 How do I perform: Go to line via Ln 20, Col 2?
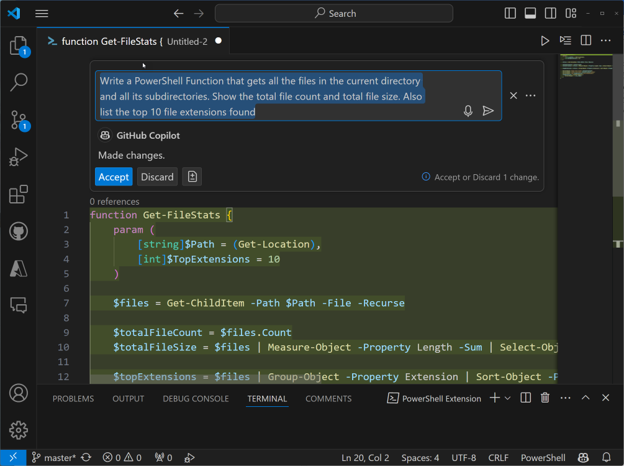pos(365,458)
